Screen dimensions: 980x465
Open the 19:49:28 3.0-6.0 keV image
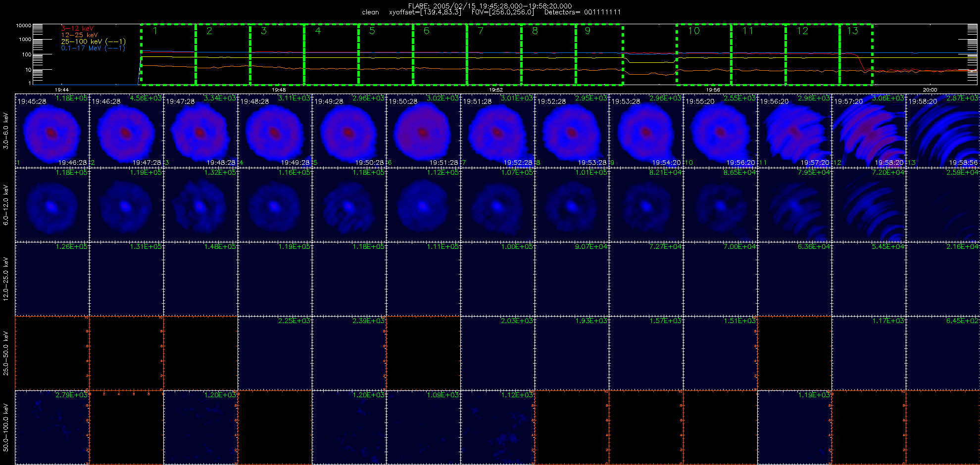[349, 131]
